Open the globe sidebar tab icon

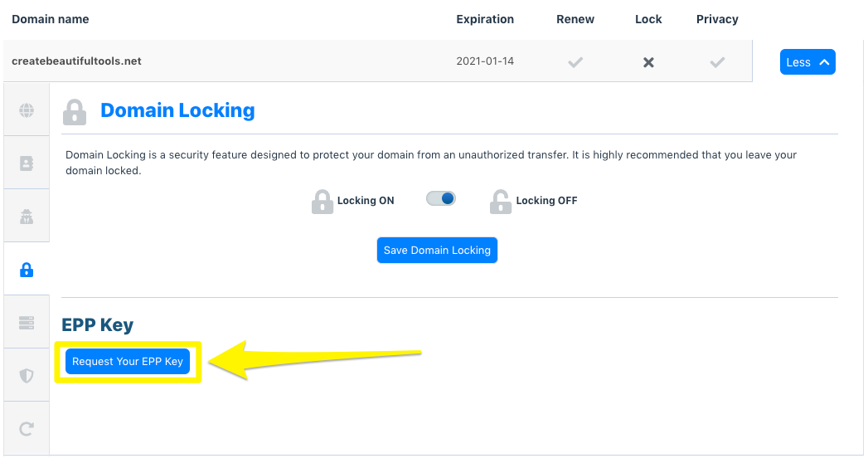point(27,110)
